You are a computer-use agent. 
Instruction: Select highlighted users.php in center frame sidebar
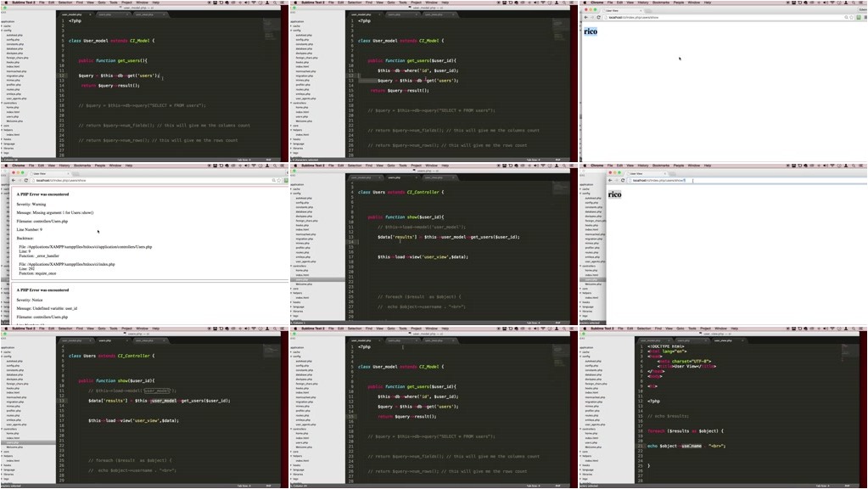click(317, 279)
